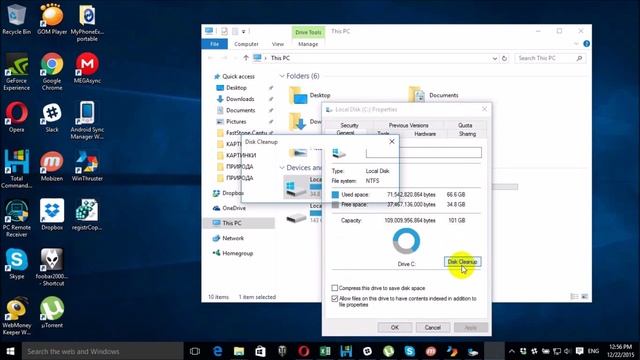Viewport: 640px width, 360px height.
Task: Open the Mobizen desktop shortcut
Action: (x=52, y=166)
